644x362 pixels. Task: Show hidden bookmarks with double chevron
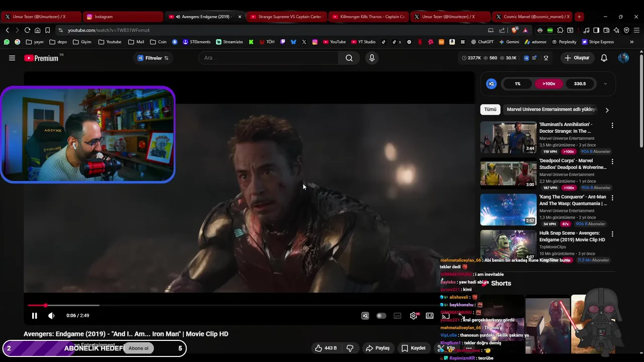click(633, 42)
